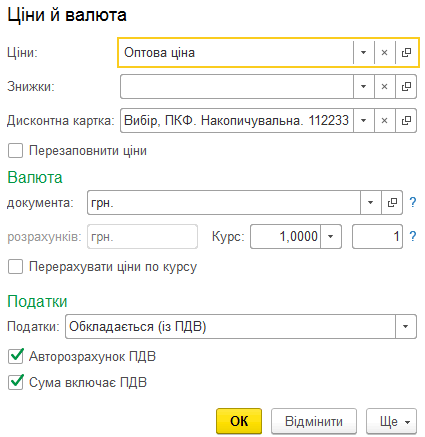
Task: Clear the Знижки field with the X icon
Action: 385,87
